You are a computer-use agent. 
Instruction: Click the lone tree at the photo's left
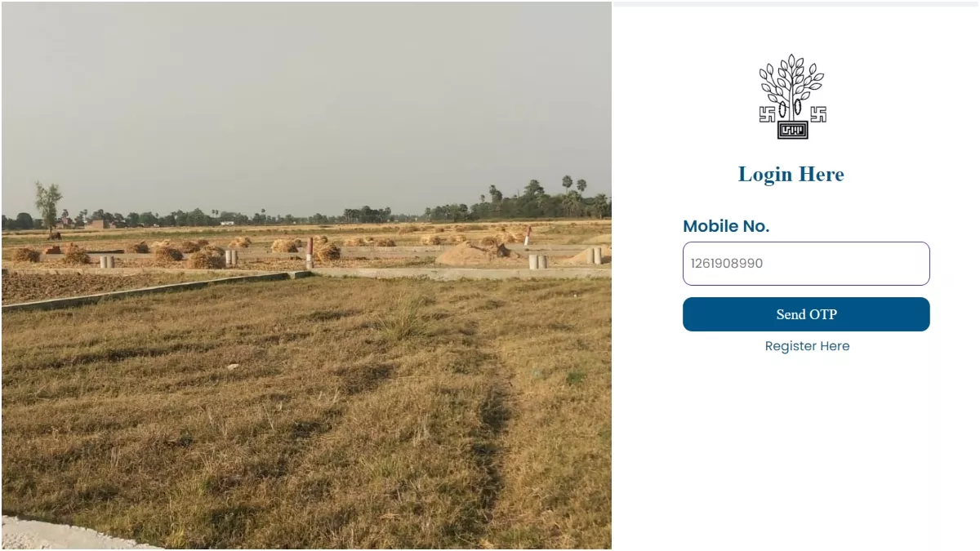pos(48,202)
